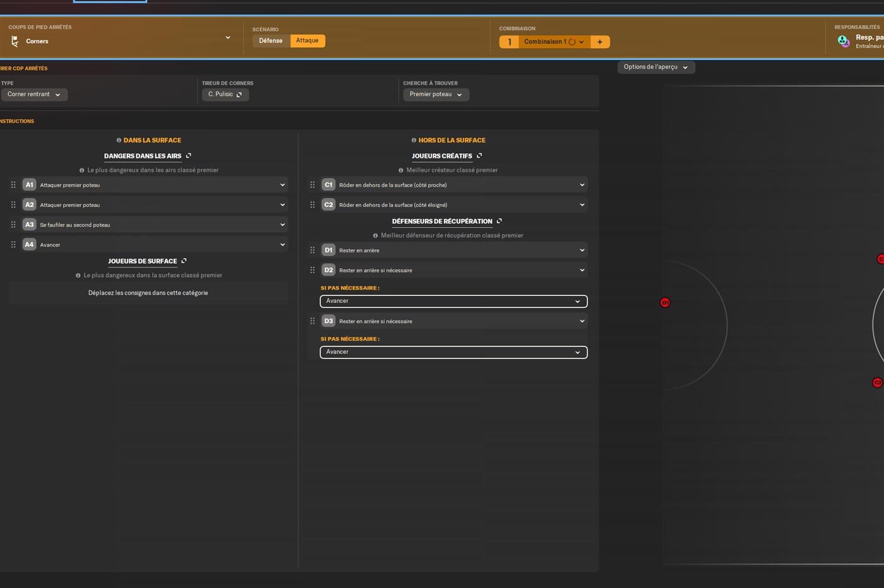The height and width of the screenshot is (588, 884).
Task: Click the Responsable staff avatar icon
Action: tap(843, 42)
